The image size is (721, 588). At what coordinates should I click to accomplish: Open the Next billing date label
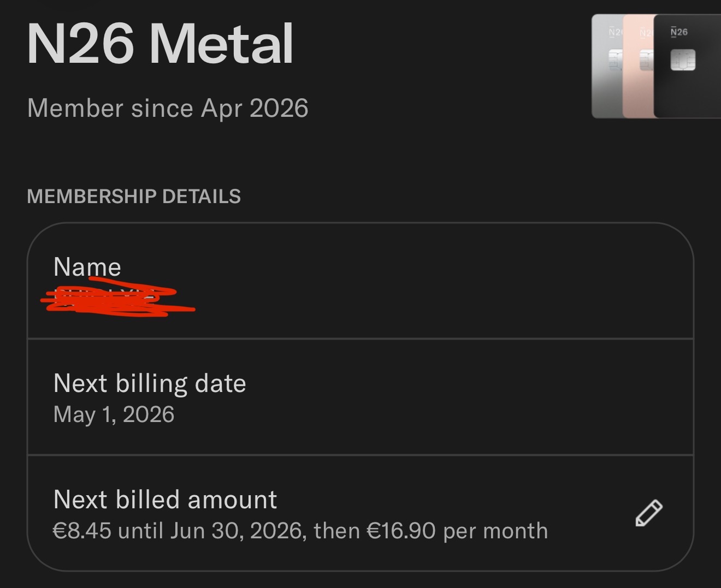pyautogui.click(x=150, y=383)
